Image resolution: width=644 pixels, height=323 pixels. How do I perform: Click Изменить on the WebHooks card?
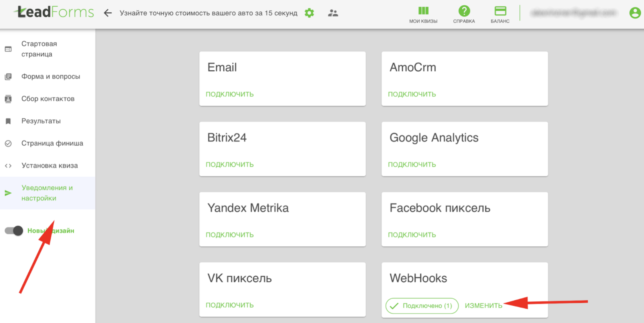483,306
